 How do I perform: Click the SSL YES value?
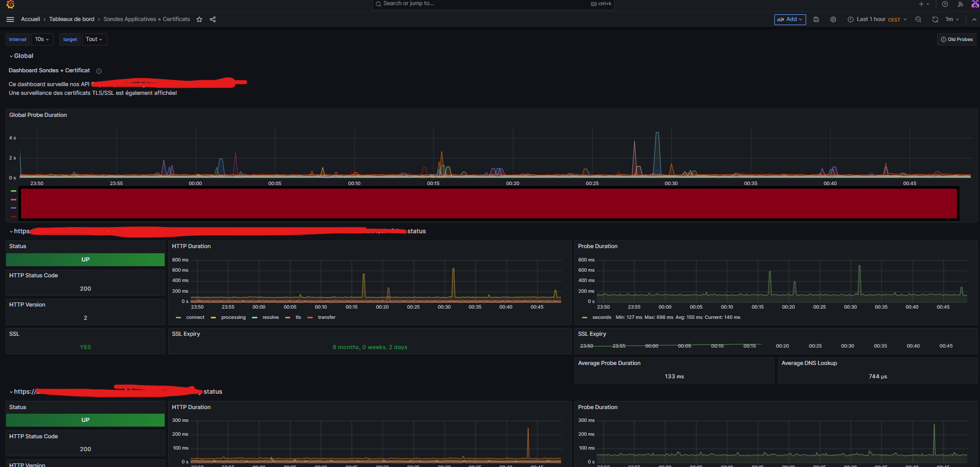(x=85, y=348)
